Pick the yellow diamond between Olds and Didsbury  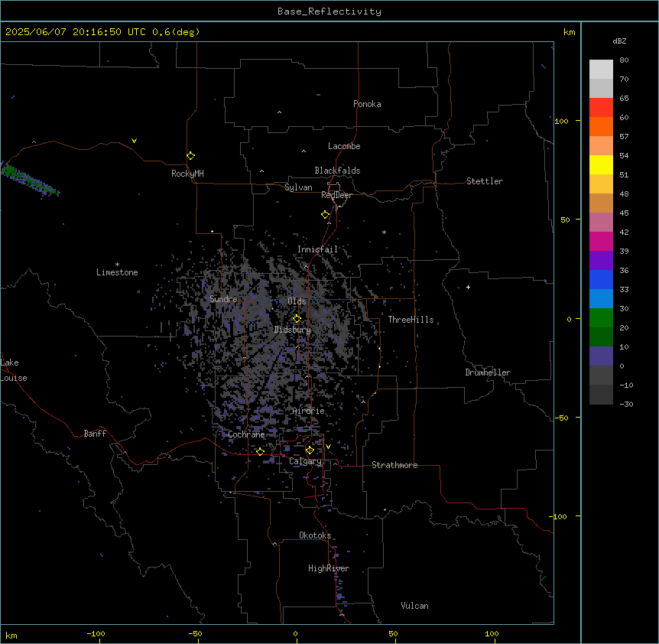tap(297, 318)
